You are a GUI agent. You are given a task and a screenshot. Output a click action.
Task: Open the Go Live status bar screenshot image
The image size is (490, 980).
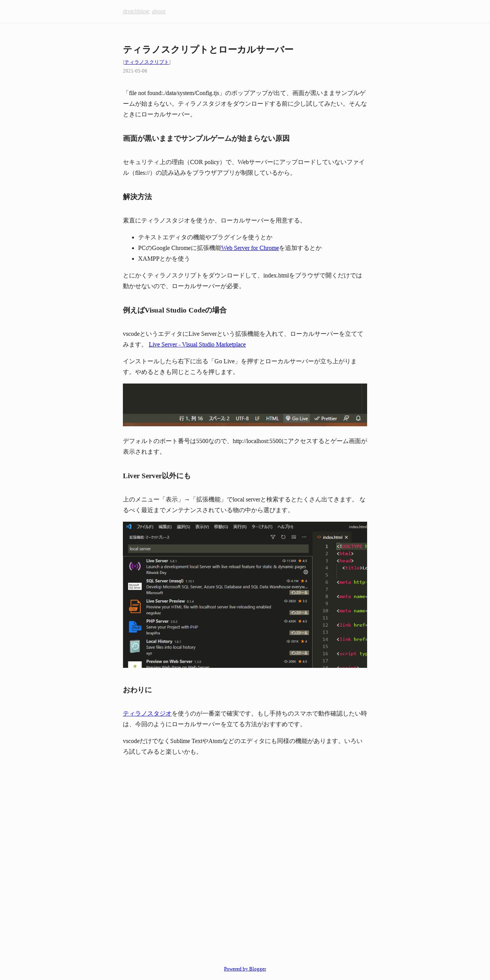245,405
